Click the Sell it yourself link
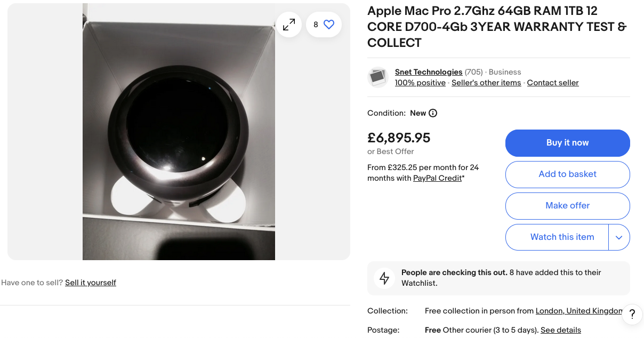 91,283
